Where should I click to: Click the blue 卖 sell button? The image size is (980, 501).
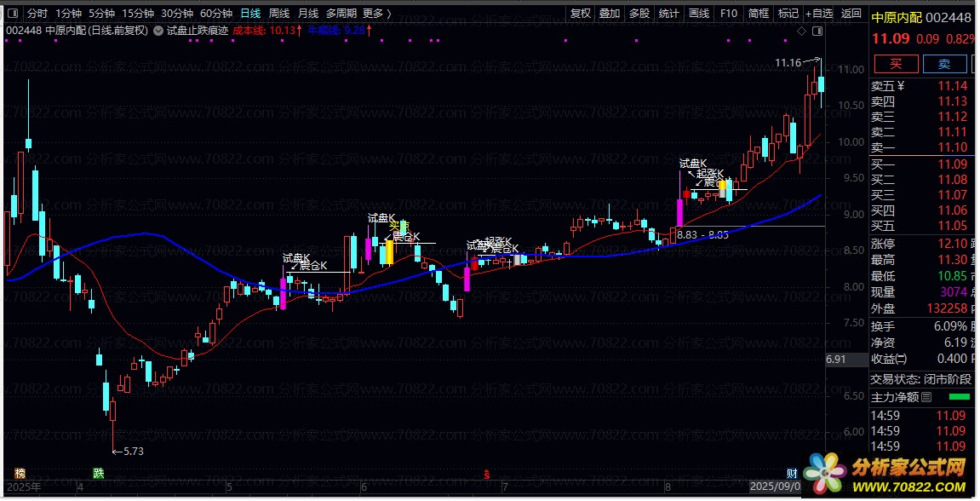[944, 64]
